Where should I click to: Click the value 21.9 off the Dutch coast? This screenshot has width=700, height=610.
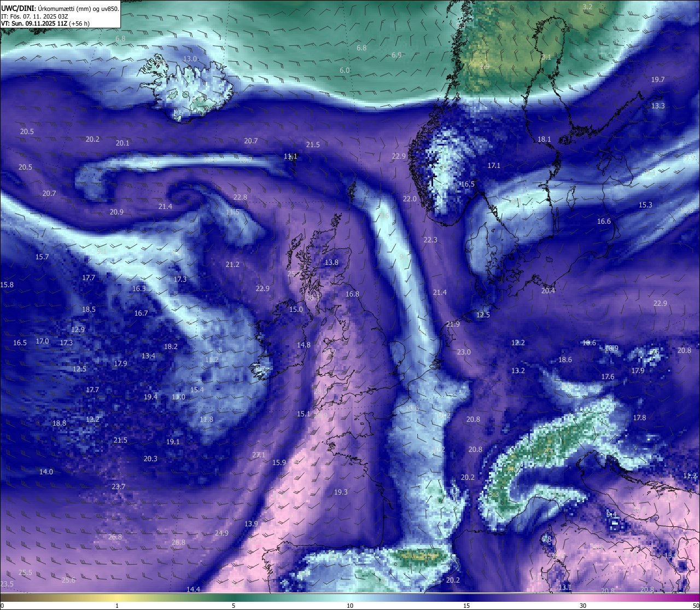click(453, 324)
